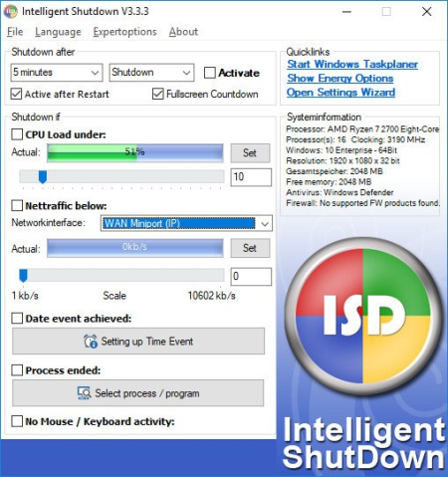Viewport: 448px width, 477px height.
Task: Click the CPU load threshold slider handle
Action: pos(43,176)
